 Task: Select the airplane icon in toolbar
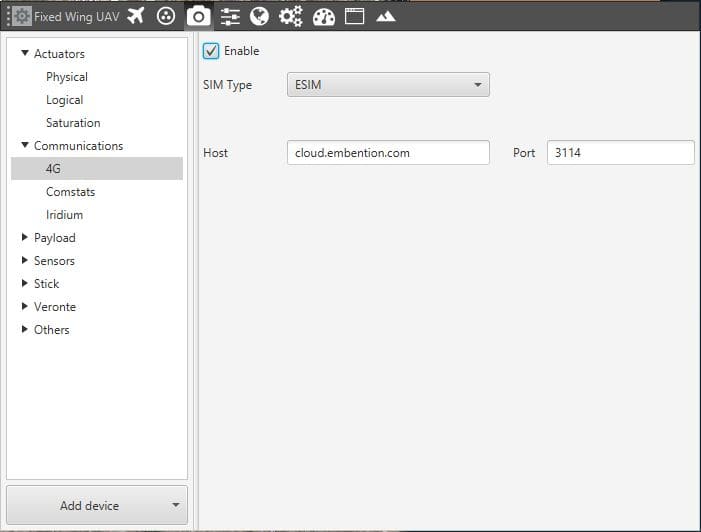click(x=135, y=16)
